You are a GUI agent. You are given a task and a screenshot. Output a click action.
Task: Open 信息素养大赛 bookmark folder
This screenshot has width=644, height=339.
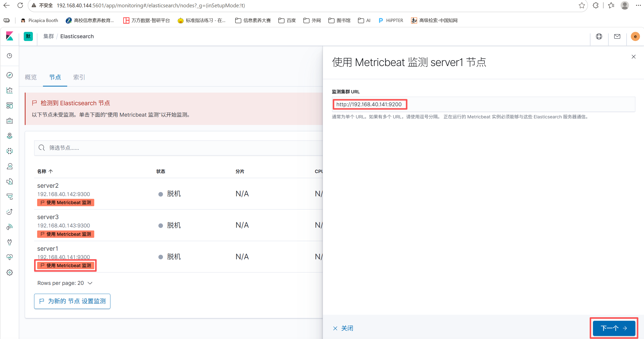pos(253,20)
